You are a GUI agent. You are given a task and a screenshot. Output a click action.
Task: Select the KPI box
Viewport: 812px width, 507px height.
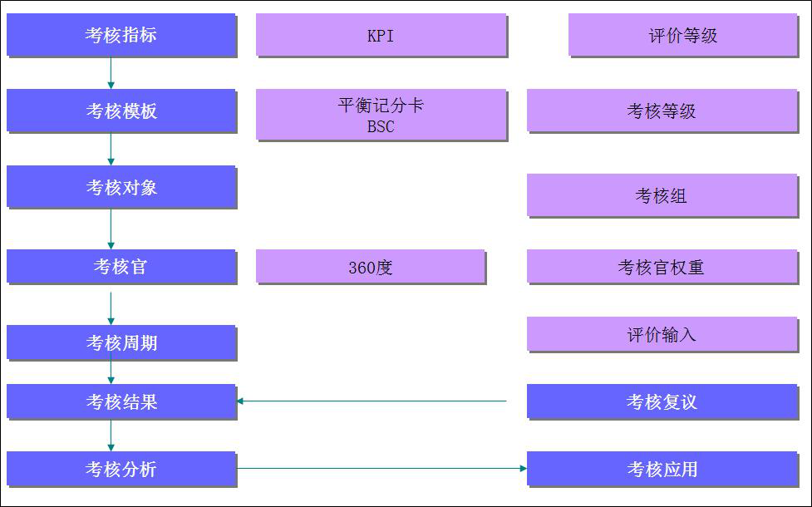pyautogui.click(x=381, y=35)
